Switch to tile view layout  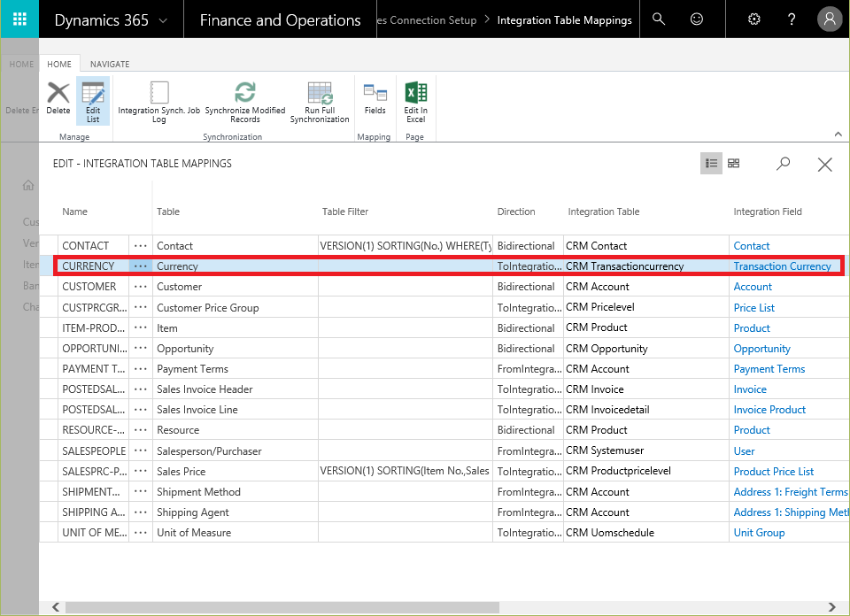733,163
